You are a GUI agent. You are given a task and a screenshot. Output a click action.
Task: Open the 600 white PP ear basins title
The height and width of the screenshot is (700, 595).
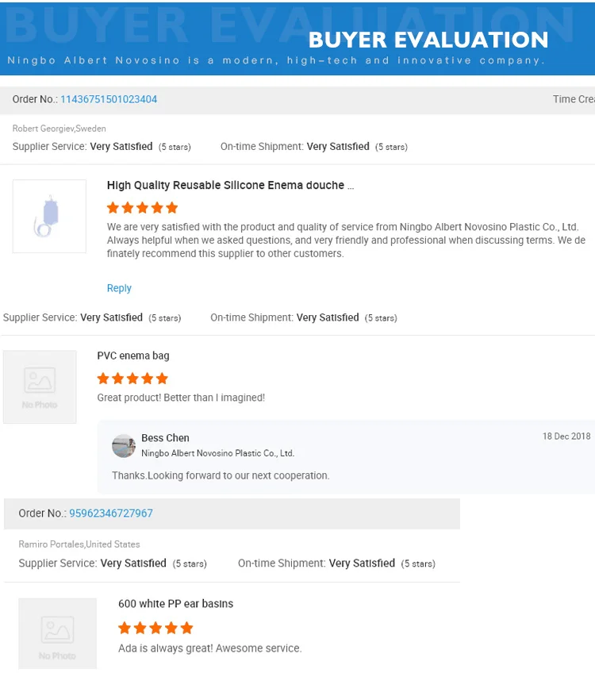point(175,604)
